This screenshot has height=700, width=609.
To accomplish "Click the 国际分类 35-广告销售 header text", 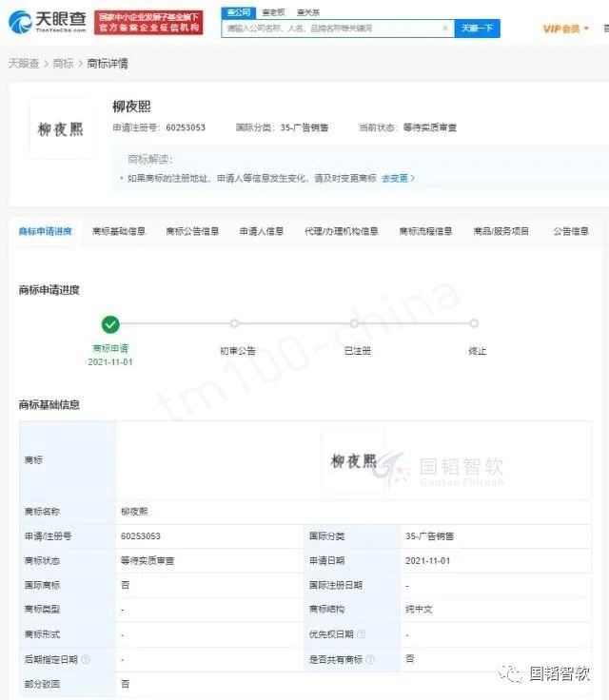I will [282, 127].
